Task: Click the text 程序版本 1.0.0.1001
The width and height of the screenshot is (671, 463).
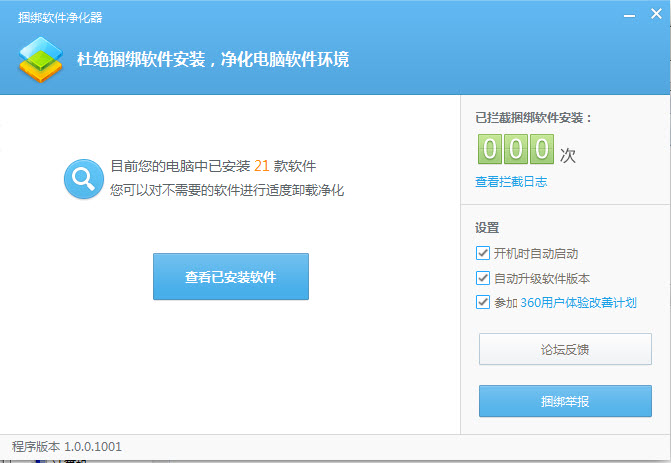Action: (67, 447)
